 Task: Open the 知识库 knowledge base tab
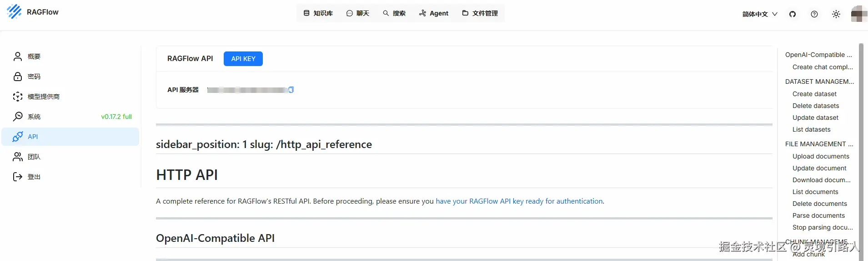(x=318, y=13)
